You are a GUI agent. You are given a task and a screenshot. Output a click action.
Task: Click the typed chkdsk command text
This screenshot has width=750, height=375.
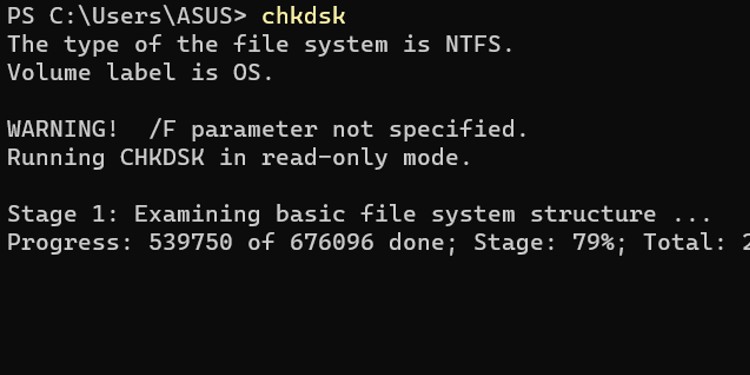point(303,16)
